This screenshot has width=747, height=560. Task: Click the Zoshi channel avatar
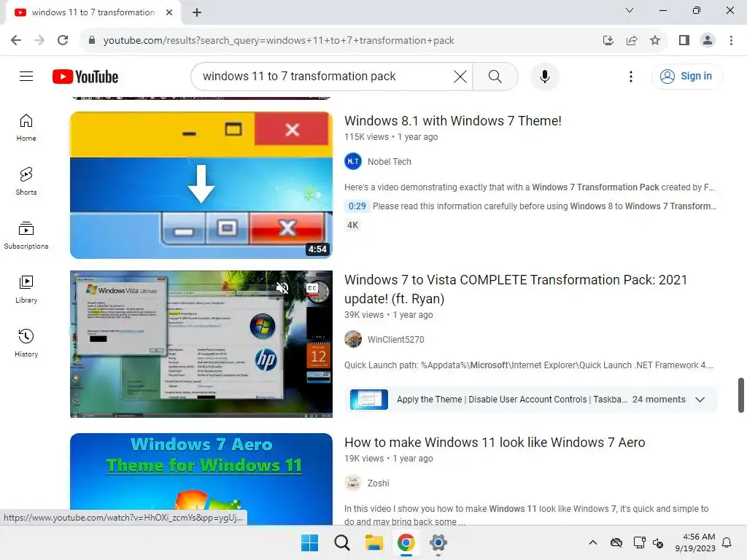coord(353,483)
